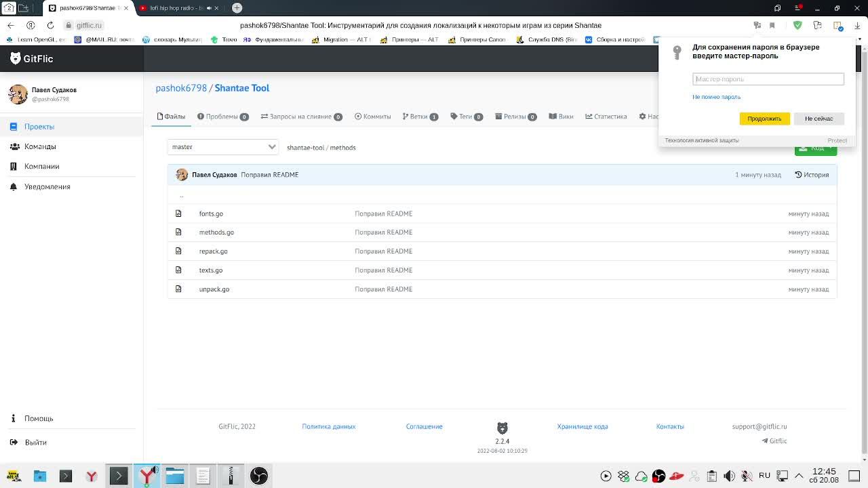Click the Не сейчас button

[818, 119]
